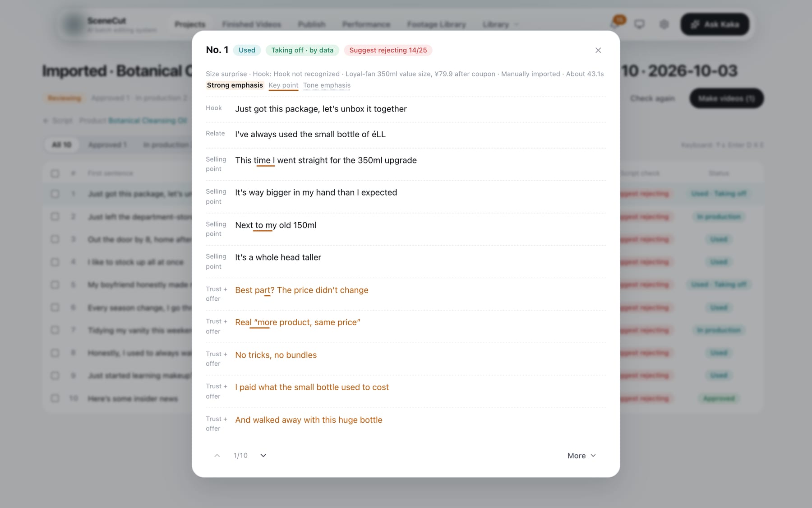Viewport: 812px width, 508px height.
Task: Select Tone emphasis filter
Action: point(327,85)
